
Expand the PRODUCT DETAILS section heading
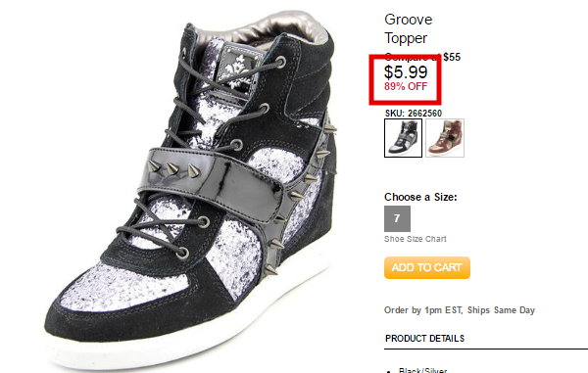click(425, 339)
